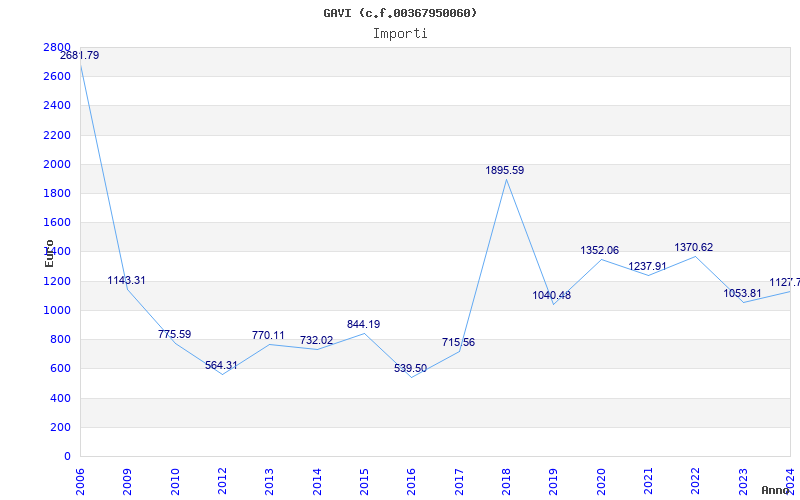Select the 770.11 data point label
Image resolution: width=800 pixels, height=500 pixels.
point(268,336)
